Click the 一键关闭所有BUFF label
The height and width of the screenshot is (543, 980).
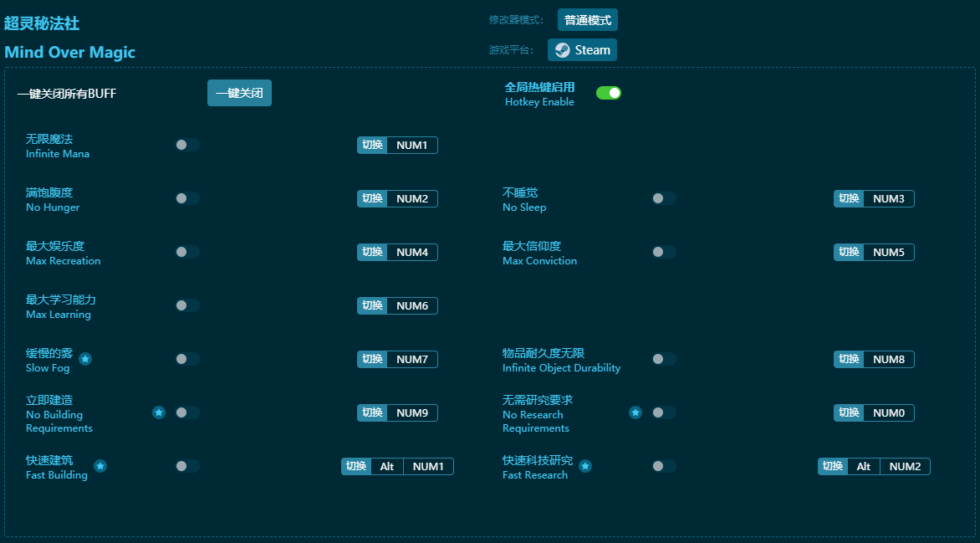click(x=67, y=94)
